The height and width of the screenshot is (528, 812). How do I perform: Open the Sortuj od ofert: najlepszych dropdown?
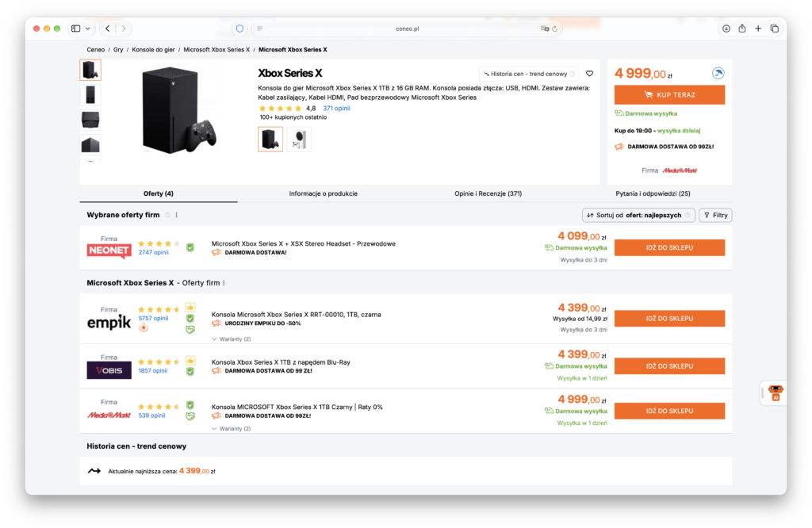tap(638, 216)
